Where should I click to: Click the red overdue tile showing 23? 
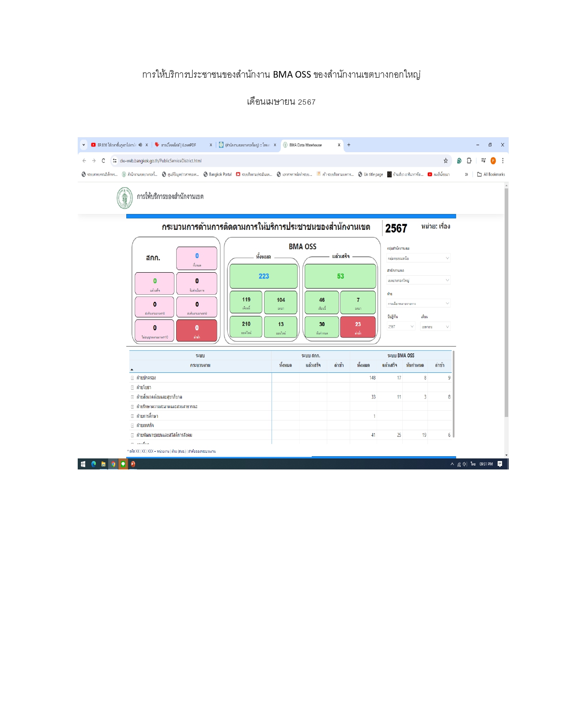tap(358, 327)
